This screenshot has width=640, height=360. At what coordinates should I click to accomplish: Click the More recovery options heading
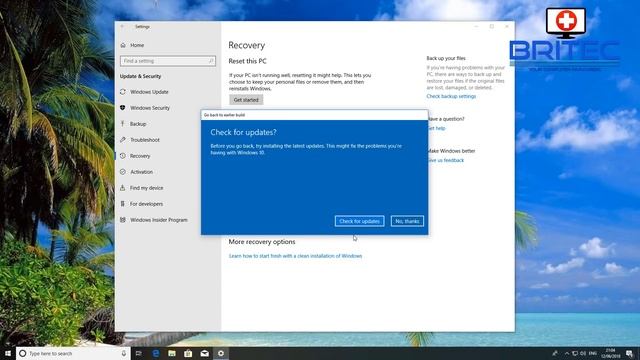262,242
